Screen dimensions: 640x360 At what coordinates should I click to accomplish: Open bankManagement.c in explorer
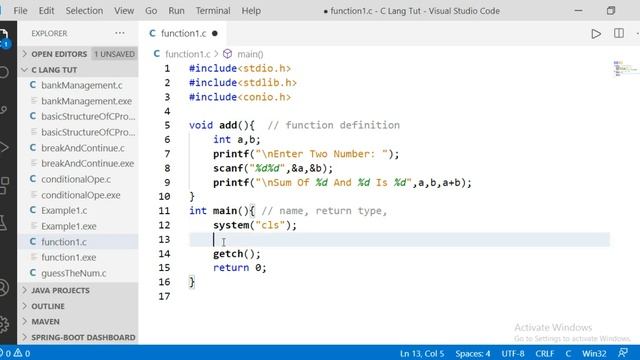pyautogui.click(x=82, y=85)
